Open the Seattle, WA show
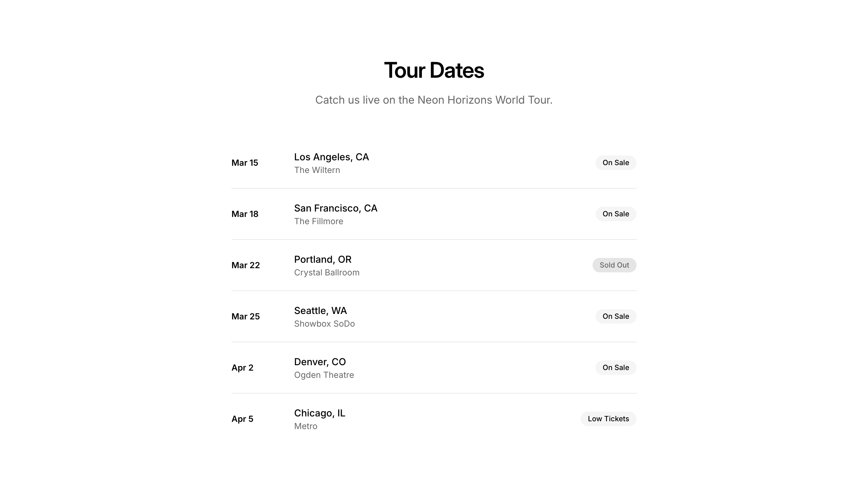868x502 pixels. 320,311
